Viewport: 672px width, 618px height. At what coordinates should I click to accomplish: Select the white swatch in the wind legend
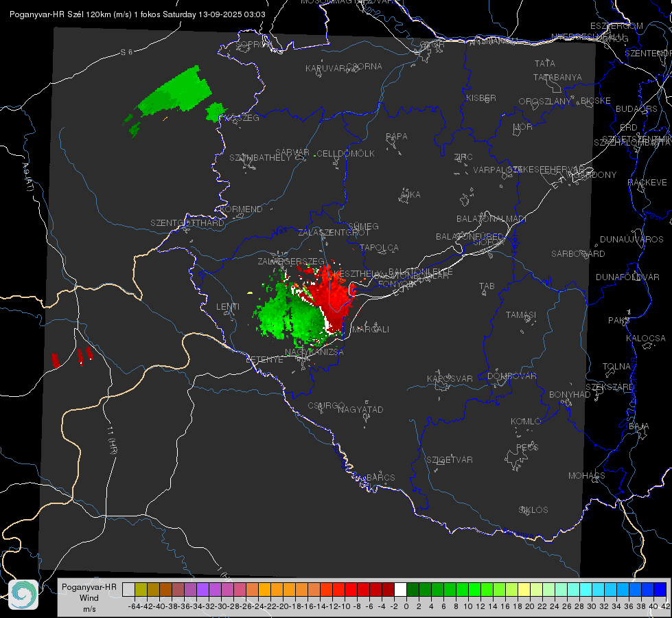pyautogui.click(x=400, y=589)
